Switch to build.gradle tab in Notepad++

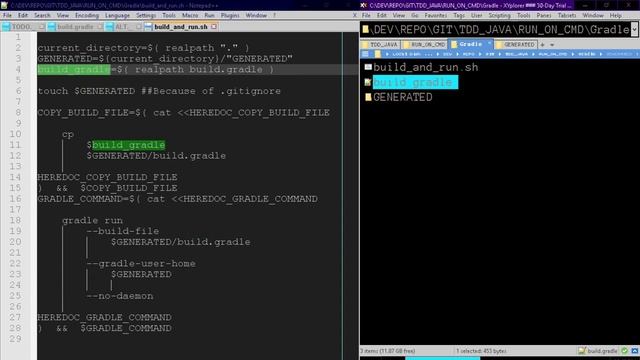click(75, 27)
